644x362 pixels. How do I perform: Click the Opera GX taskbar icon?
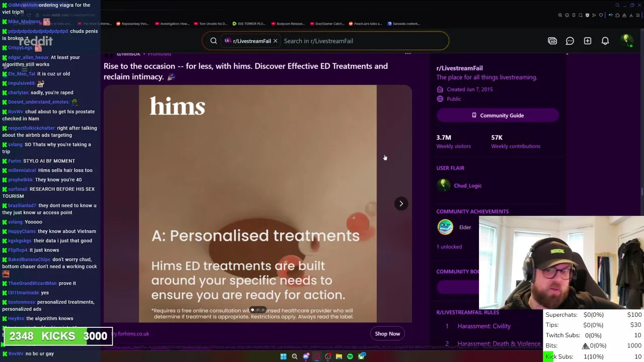[316, 356]
